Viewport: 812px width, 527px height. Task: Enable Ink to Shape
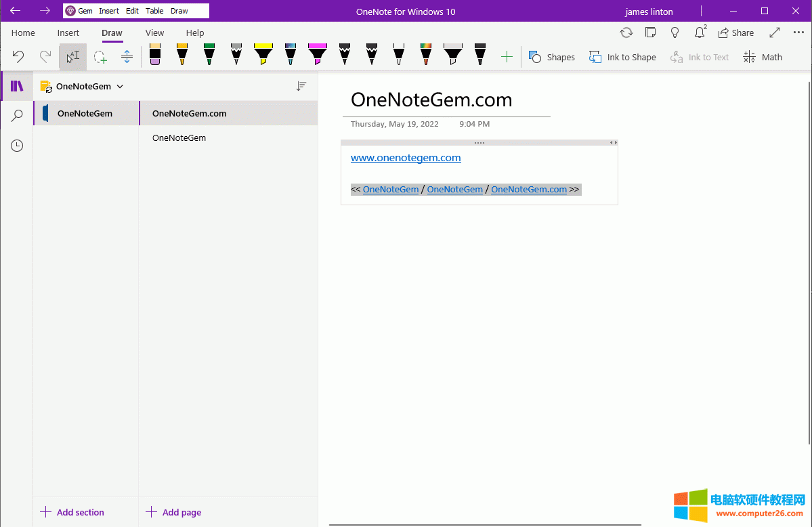622,57
